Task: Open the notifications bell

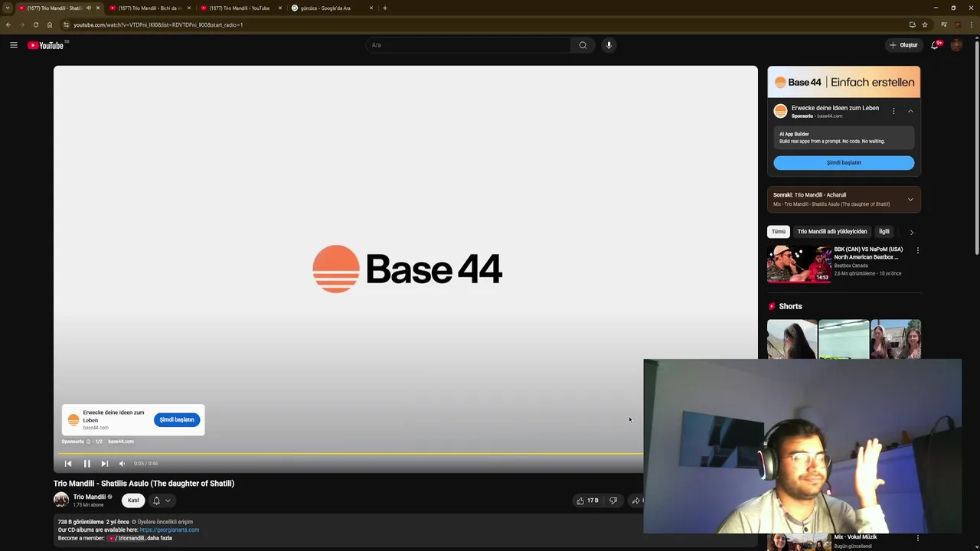Action: coord(935,45)
